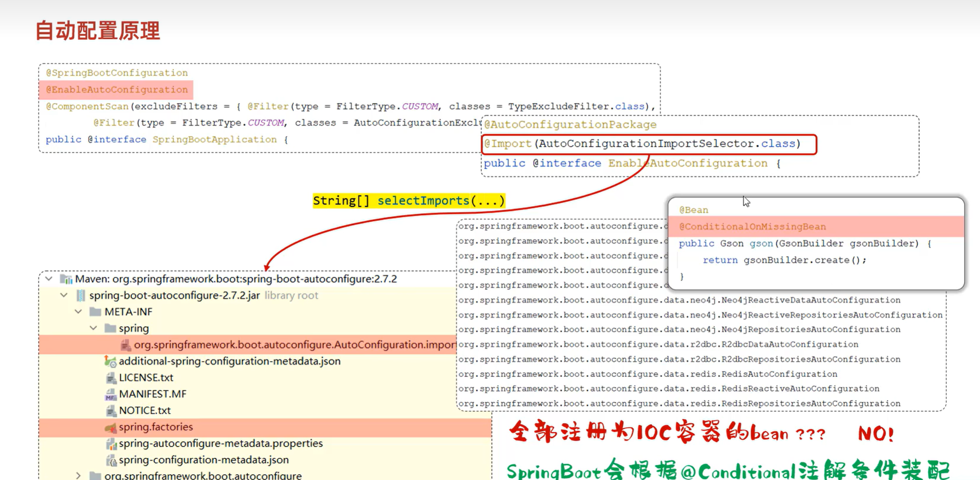Click org.springframework.boot.autoconfigure package folder icon
Viewport: 980px width, 480px height.
(x=95, y=476)
